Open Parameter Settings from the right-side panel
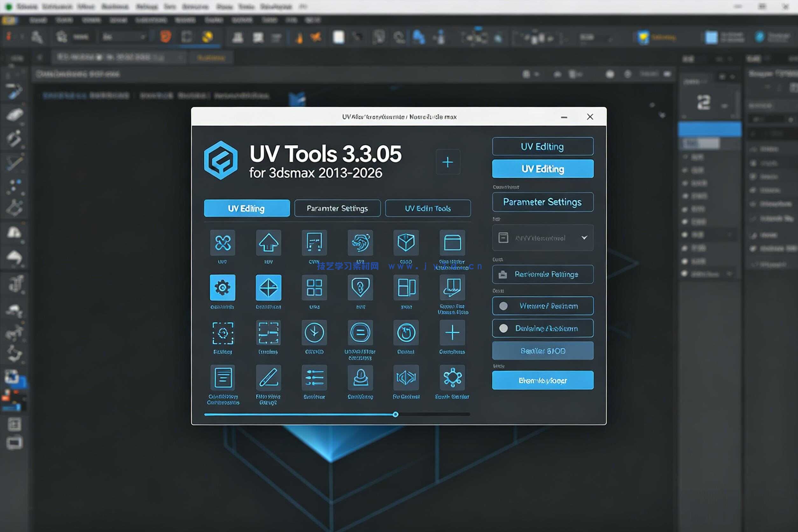The width and height of the screenshot is (798, 532). pos(542,202)
